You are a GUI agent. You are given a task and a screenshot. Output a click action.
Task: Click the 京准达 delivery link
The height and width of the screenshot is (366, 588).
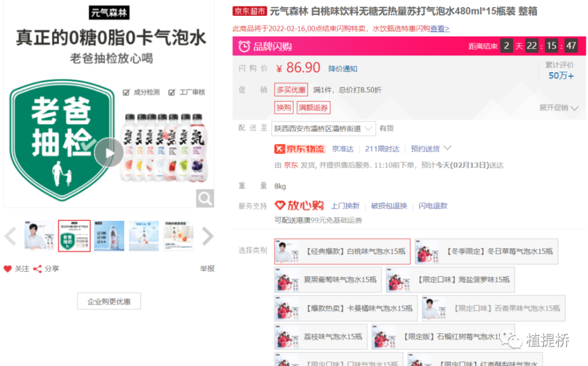tap(343, 149)
